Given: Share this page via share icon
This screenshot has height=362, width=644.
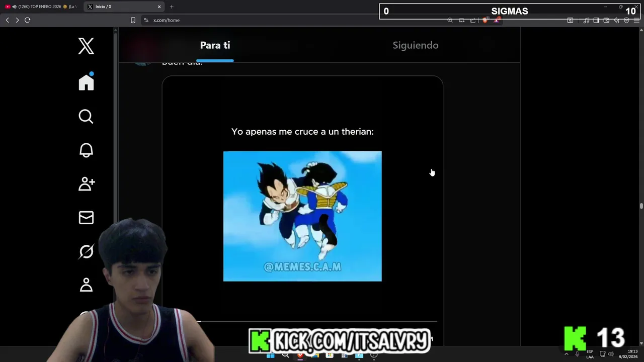Looking at the screenshot, I should [x=473, y=20].
